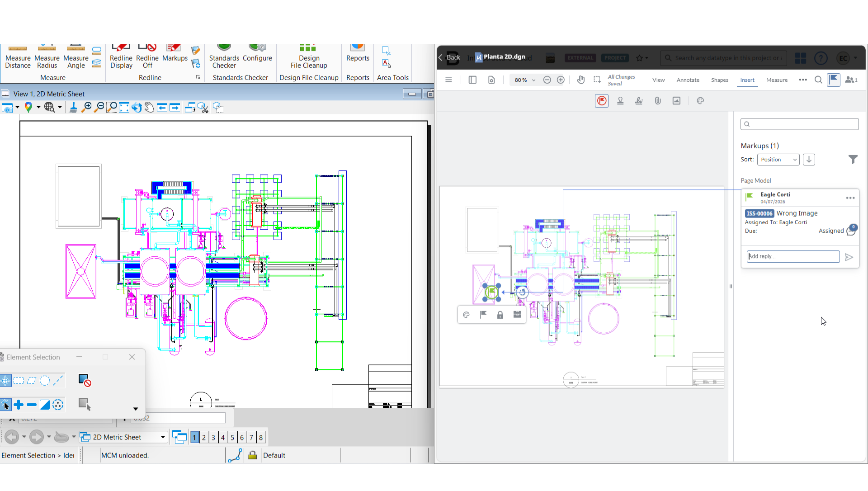
Task: Open the Sort Position dropdown
Action: pyautogui.click(x=778, y=160)
